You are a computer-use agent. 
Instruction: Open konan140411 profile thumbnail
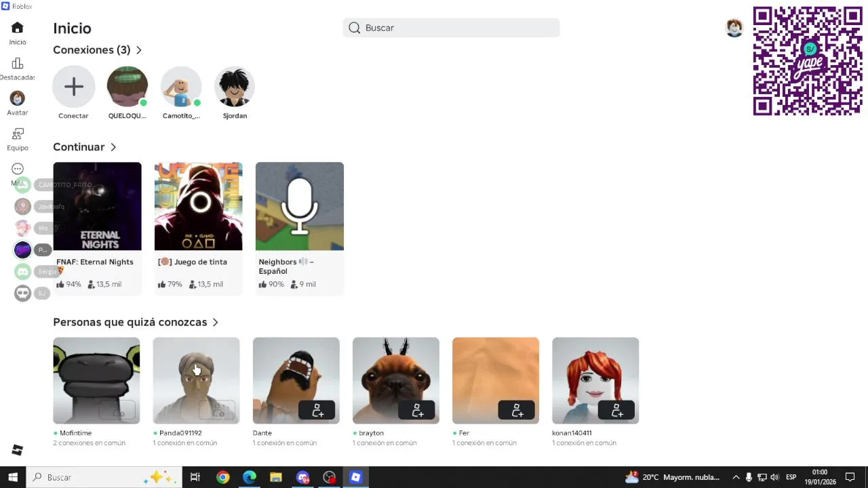[x=595, y=380]
